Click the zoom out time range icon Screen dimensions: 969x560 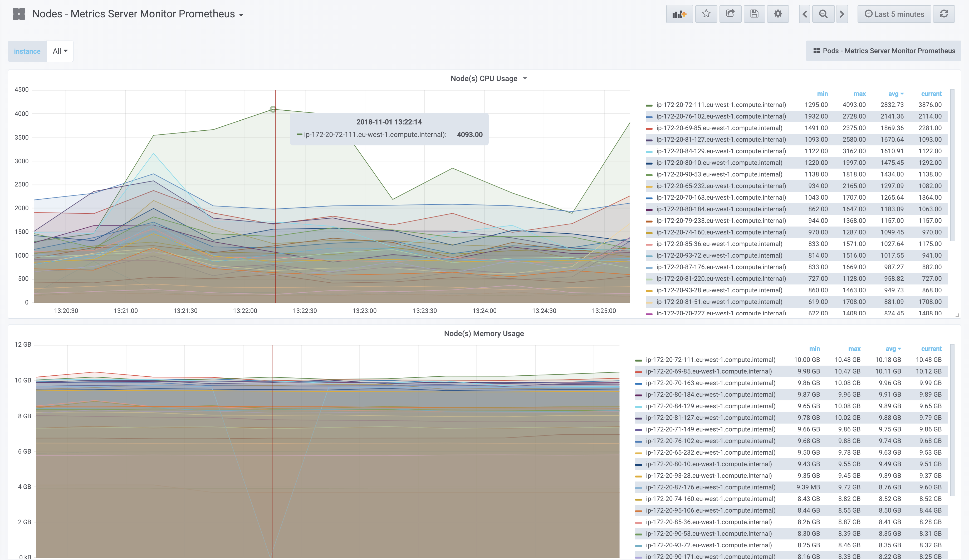click(x=823, y=14)
